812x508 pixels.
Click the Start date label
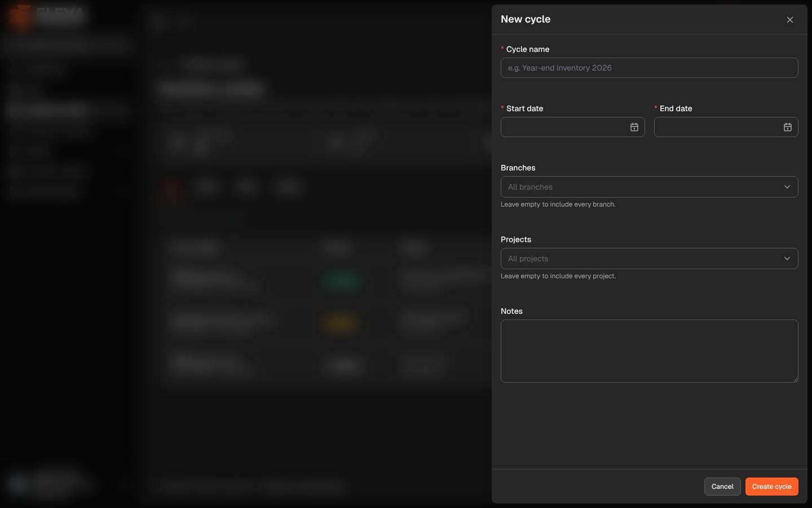524,108
